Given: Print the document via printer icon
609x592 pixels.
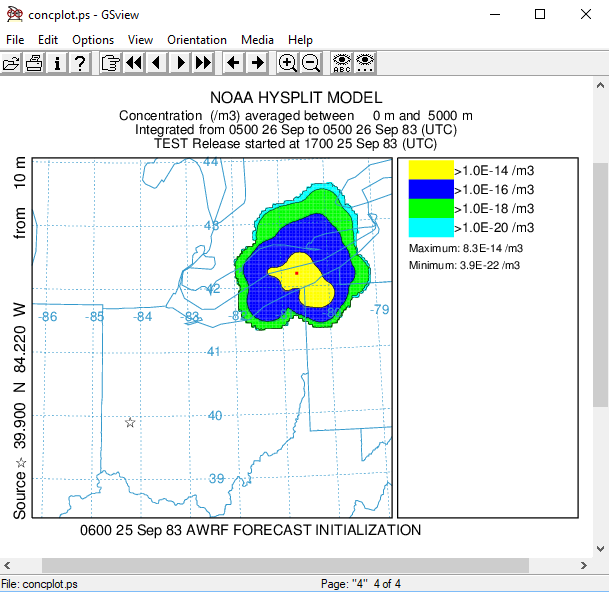Looking at the screenshot, I should coord(34,63).
